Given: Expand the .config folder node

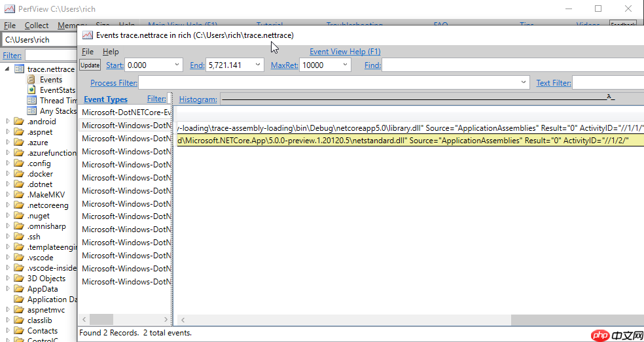Looking at the screenshot, I should tap(8, 163).
